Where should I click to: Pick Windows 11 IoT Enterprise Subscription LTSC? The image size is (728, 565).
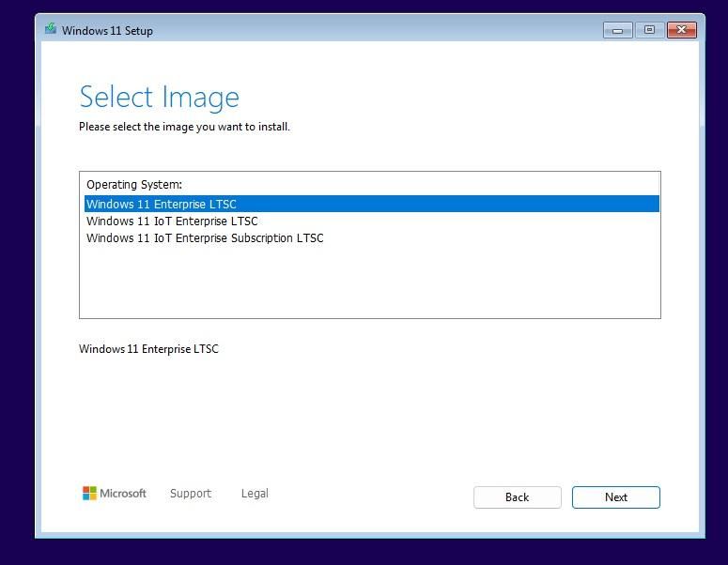[x=205, y=238]
